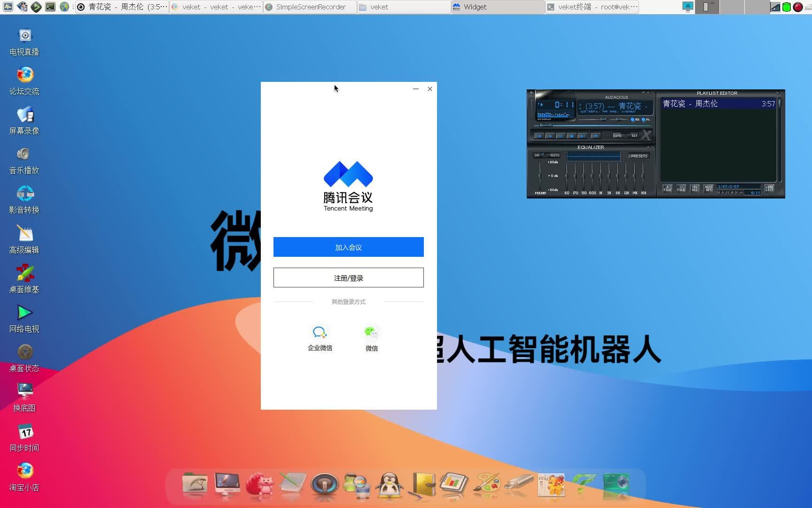
Task: Click playlist editor scrollbar
Action: click(x=780, y=139)
